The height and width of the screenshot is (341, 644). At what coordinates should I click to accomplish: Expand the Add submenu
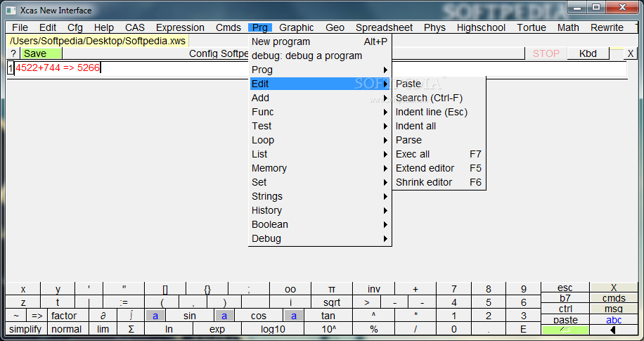(x=320, y=98)
